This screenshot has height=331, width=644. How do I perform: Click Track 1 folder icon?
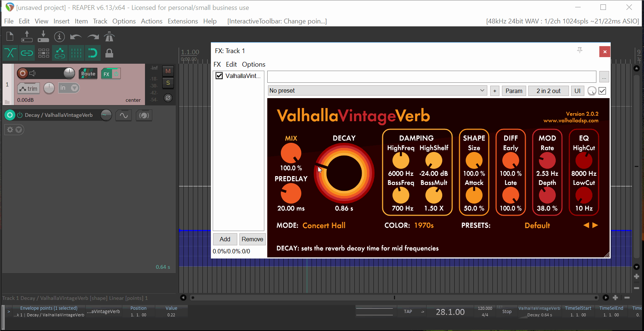click(x=7, y=101)
